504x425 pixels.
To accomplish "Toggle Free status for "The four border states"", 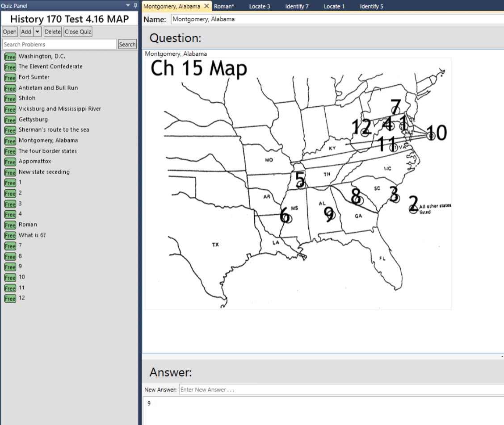I will [x=9, y=151].
